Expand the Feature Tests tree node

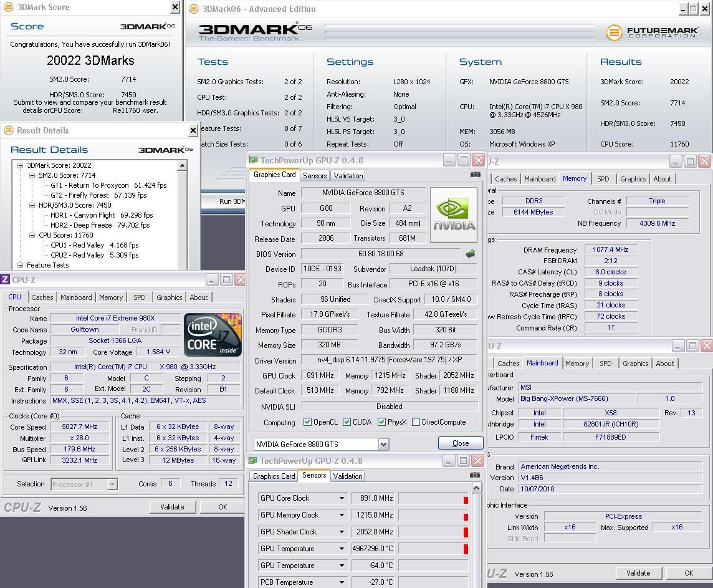tap(20, 265)
